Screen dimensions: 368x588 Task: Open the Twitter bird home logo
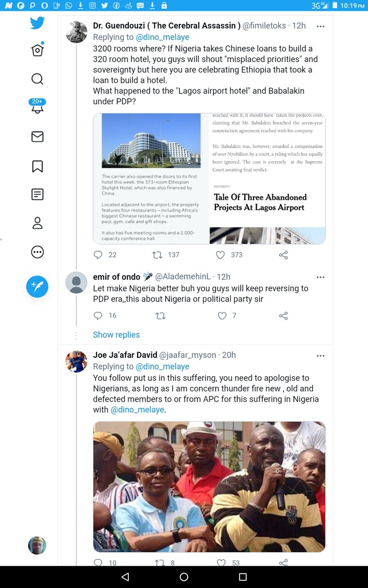[37, 23]
